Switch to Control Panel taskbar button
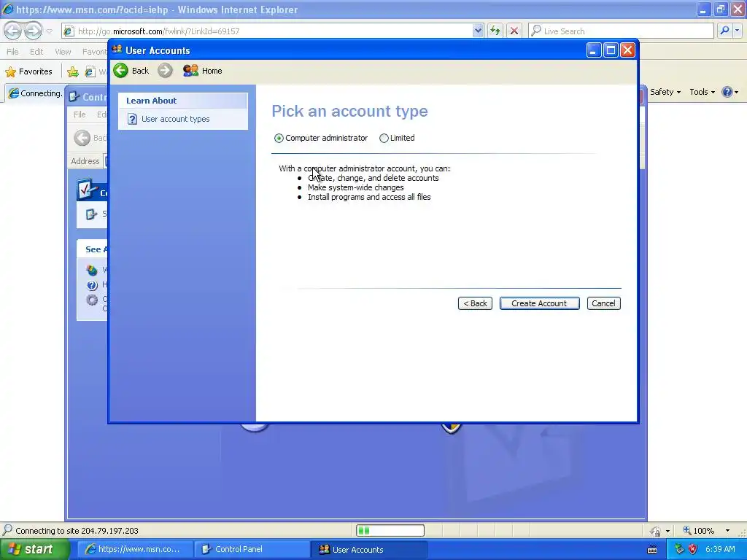This screenshot has height=560, width=747. 250,550
